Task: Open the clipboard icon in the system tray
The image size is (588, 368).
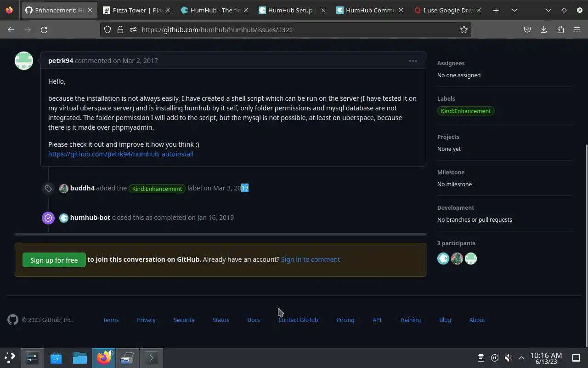Action: (481, 357)
